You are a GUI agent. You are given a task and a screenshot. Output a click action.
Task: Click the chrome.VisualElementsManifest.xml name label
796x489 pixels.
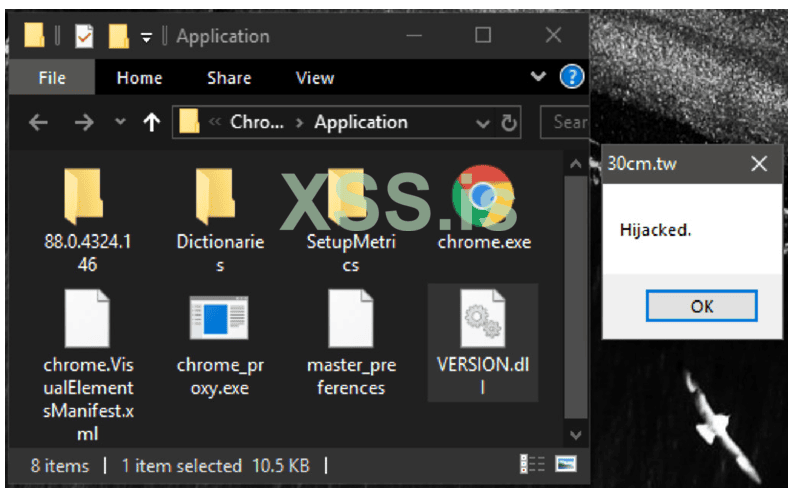click(x=88, y=399)
